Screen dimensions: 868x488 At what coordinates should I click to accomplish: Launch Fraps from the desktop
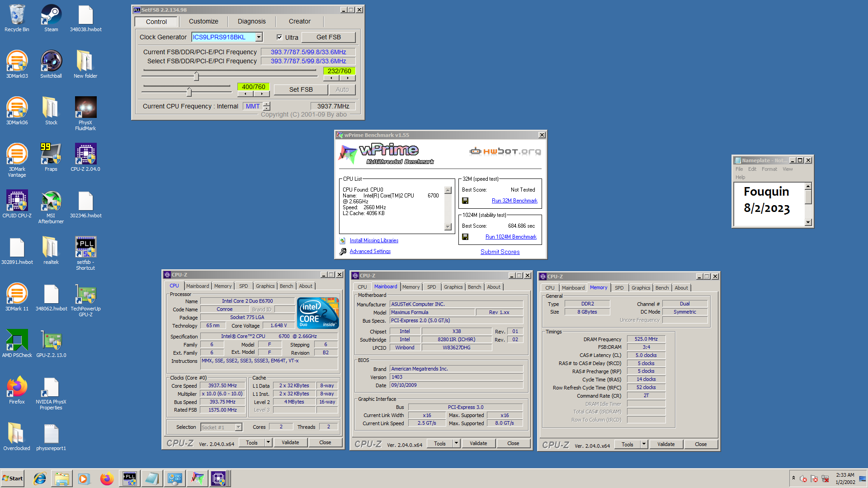(x=51, y=158)
